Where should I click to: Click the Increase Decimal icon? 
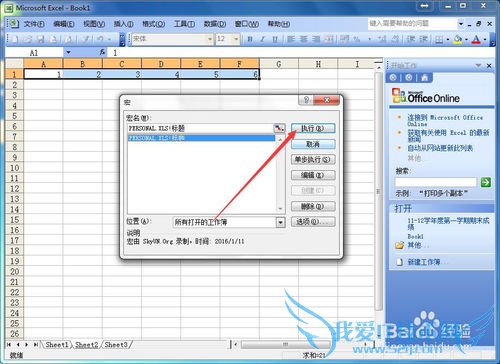click(382, 39)
